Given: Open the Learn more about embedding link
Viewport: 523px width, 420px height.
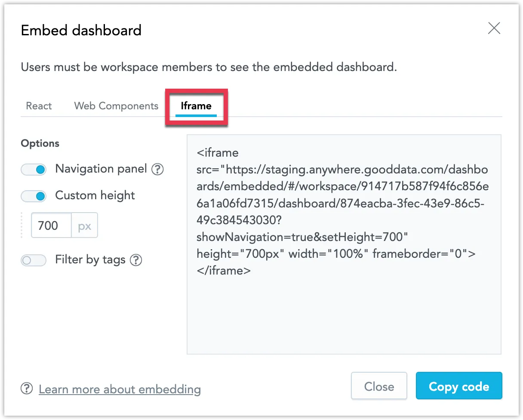Looking at the screenshot, I should pos(120,389).
